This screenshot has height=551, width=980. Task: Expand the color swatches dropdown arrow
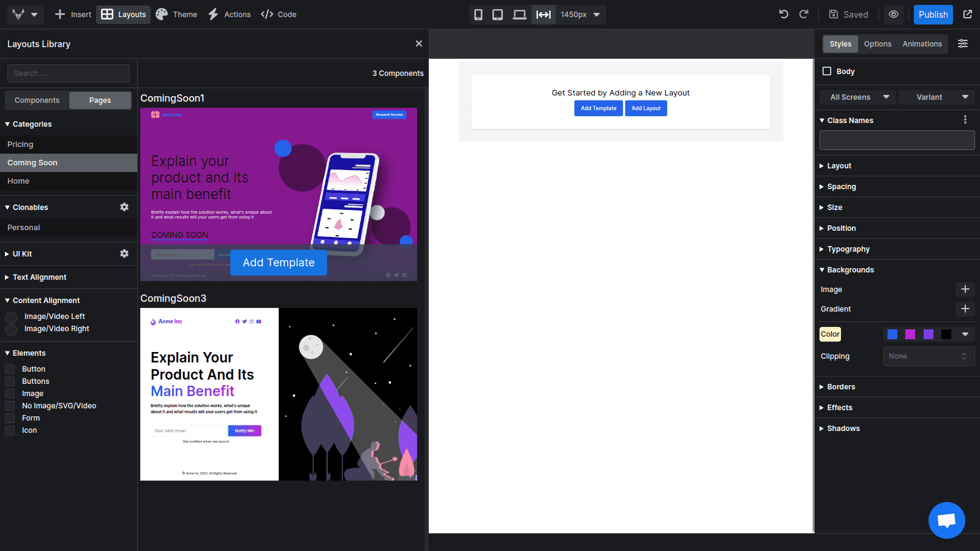[965, 334]
